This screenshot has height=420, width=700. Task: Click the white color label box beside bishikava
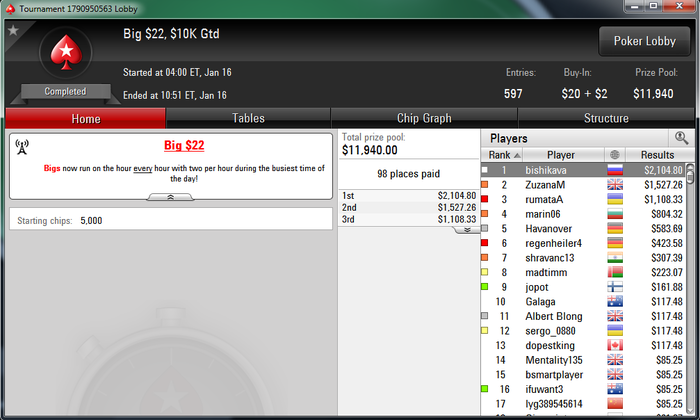(484, 170)
